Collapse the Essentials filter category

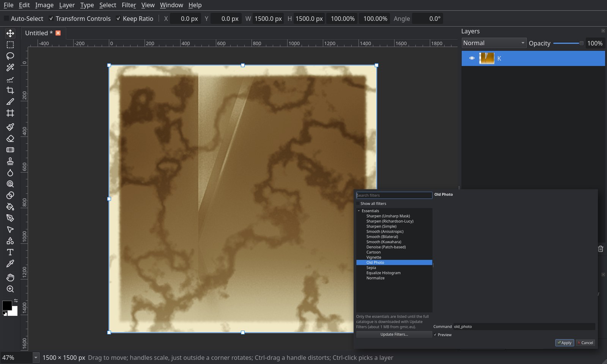pyautogui.click(x=359, y=211)
